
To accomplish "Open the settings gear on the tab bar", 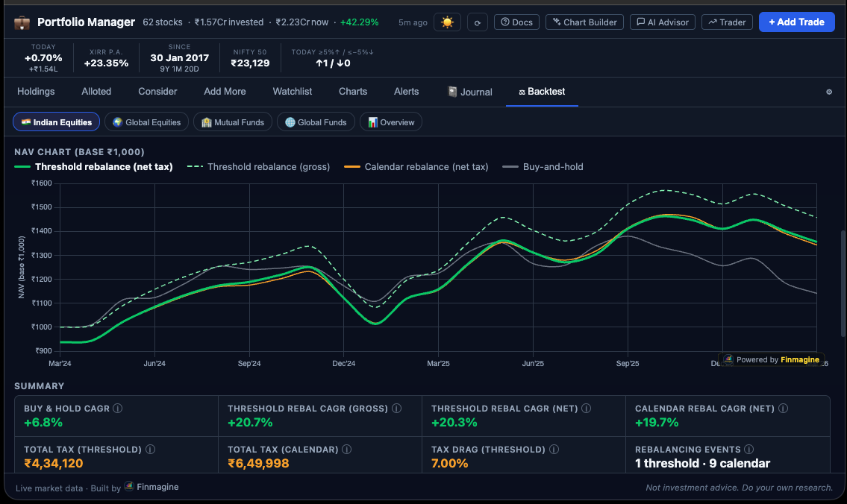I will pos(828,91).
